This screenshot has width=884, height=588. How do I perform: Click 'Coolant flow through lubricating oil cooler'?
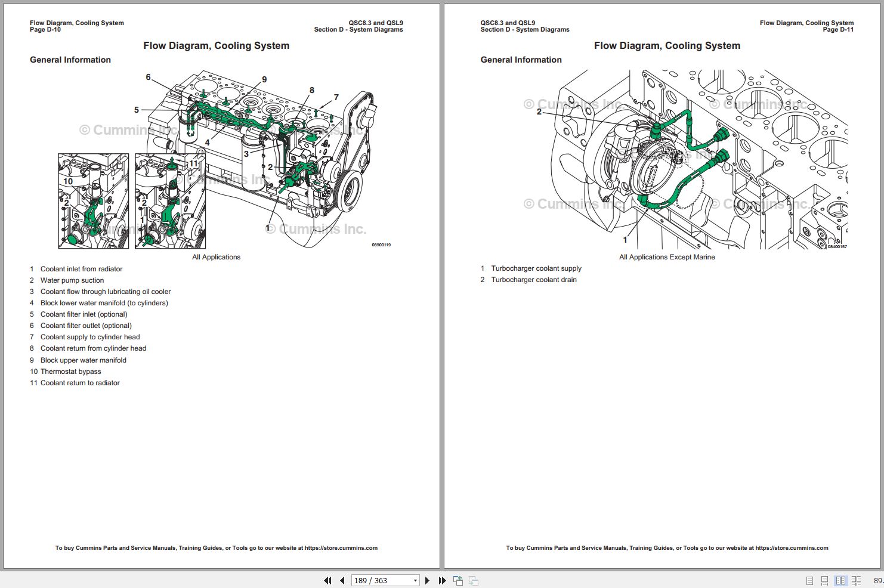[106, 292]
